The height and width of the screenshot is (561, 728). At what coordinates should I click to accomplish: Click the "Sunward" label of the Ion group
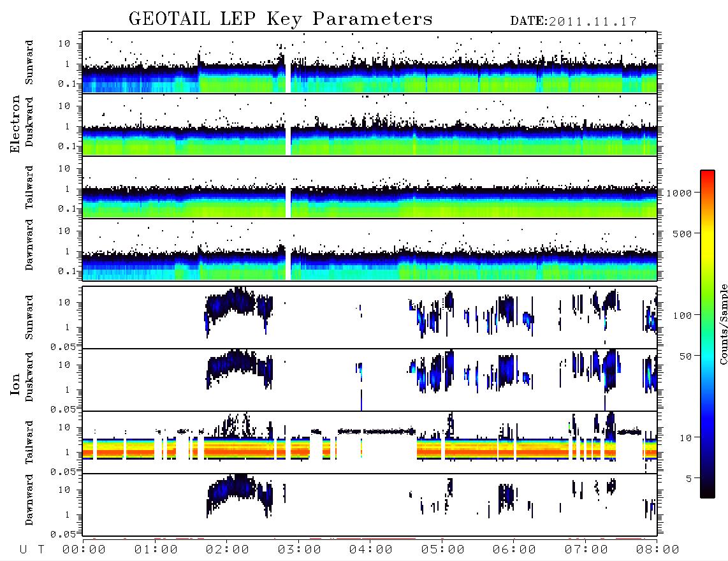(29, 317)
